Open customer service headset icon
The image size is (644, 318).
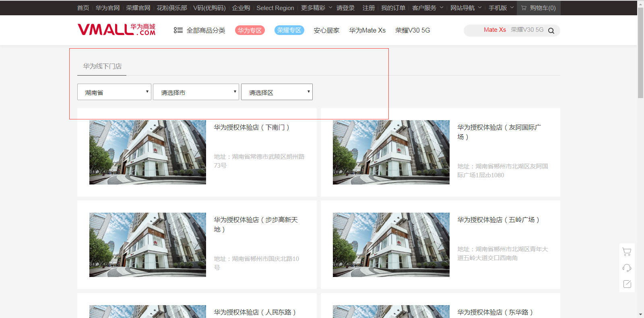click(627, 268)
